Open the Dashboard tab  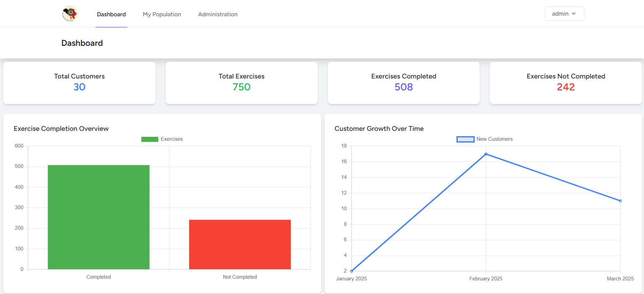point(111,14)
